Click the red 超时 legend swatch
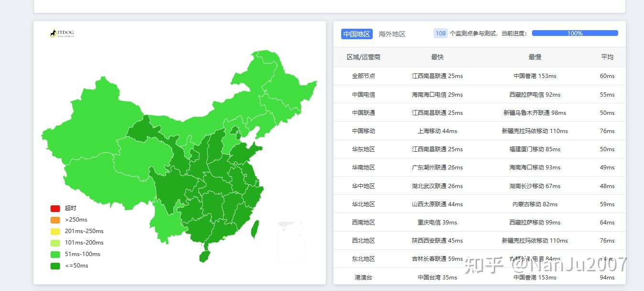 (54, 208)
